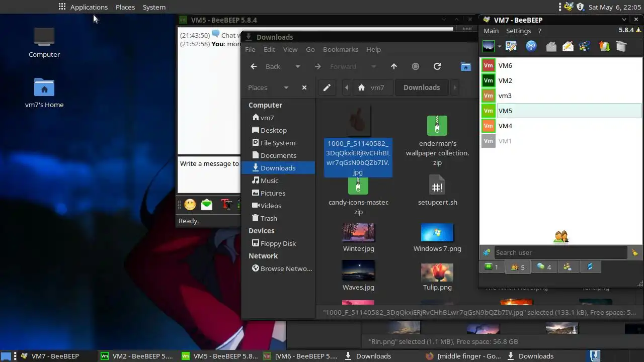Select user VM4 in BeeBEEP list
This screenshot has height=362, width=644.
561,126
